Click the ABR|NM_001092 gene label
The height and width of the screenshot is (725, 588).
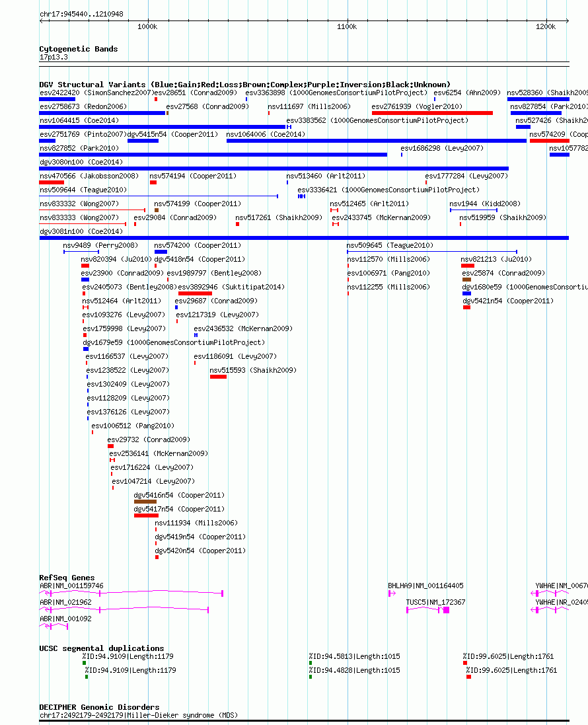[x=65, y=619]
